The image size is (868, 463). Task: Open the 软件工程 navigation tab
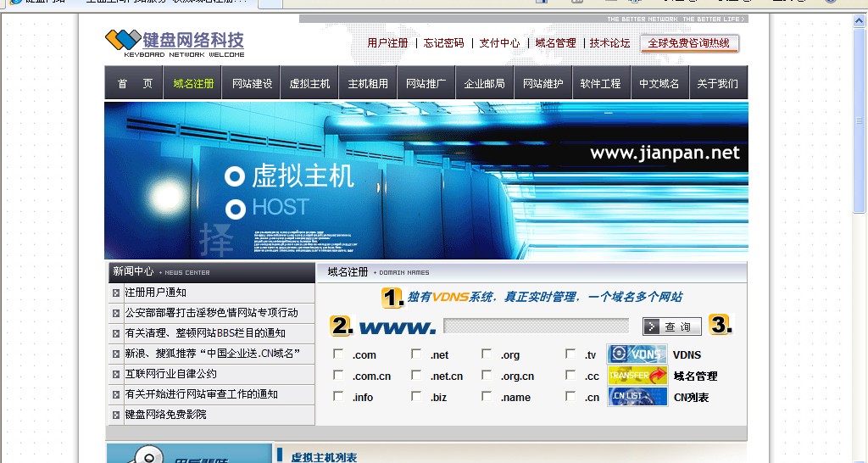tap(601, 83)
